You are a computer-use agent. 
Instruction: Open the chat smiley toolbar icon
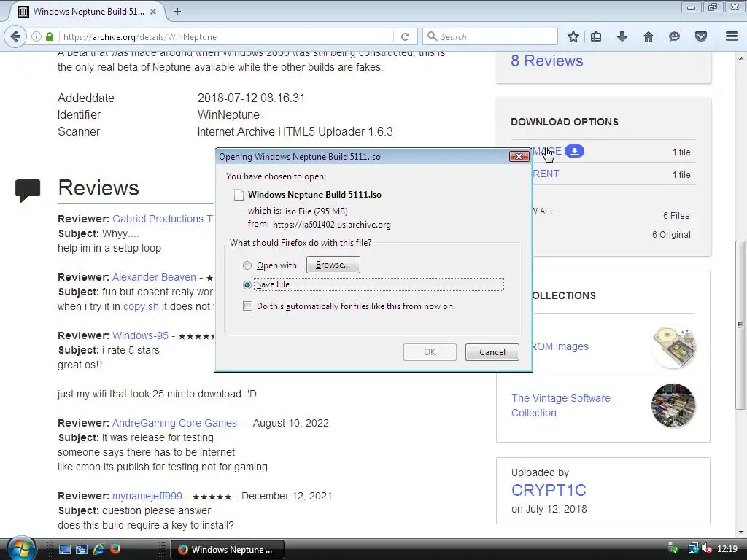pyautogui.click(x=674, y=36)
